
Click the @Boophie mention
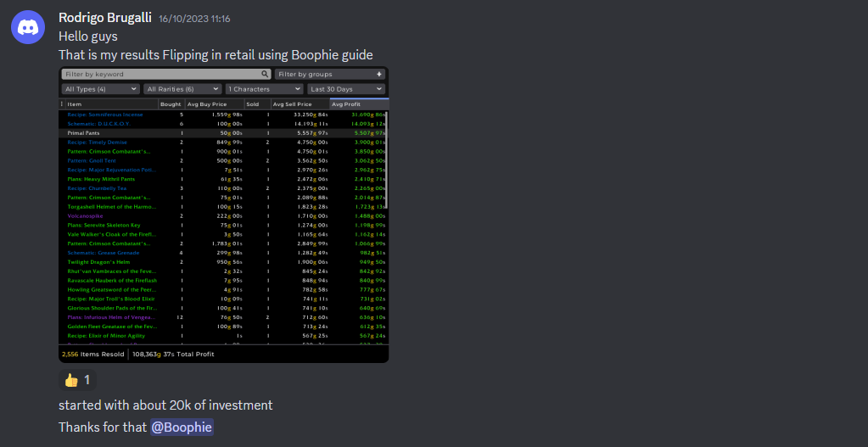pyautogui.click(x=182, y=427)
